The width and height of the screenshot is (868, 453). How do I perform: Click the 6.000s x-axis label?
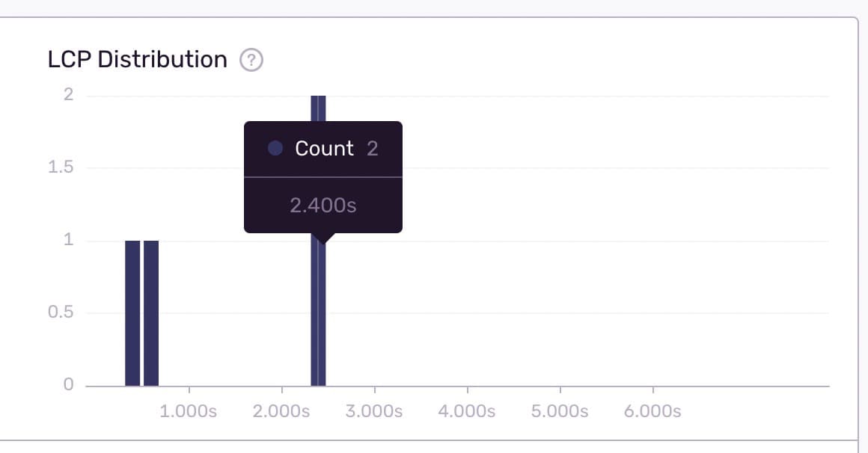pyautogui.click(x=652, y=411)
